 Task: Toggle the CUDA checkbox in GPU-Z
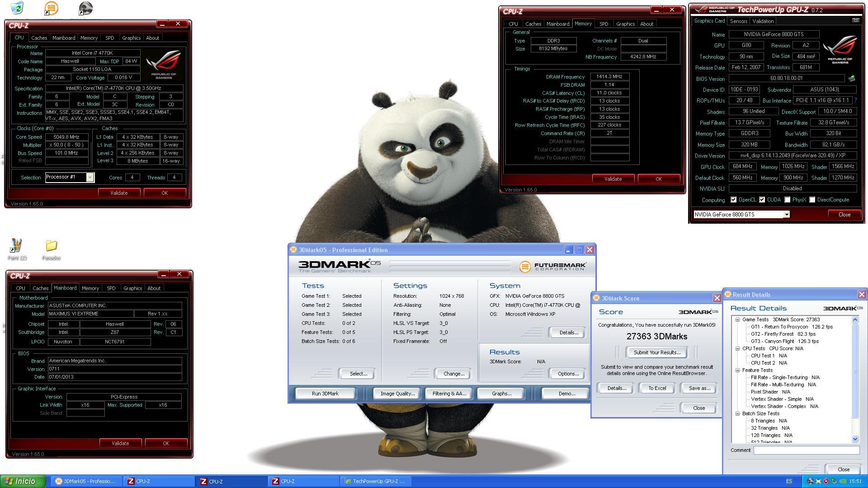[762, 200]
